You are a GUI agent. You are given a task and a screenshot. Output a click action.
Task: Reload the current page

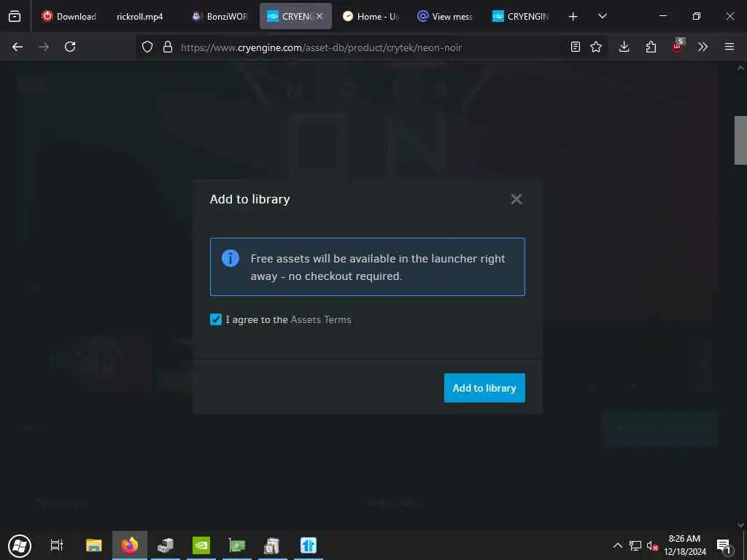pos(70,47)
